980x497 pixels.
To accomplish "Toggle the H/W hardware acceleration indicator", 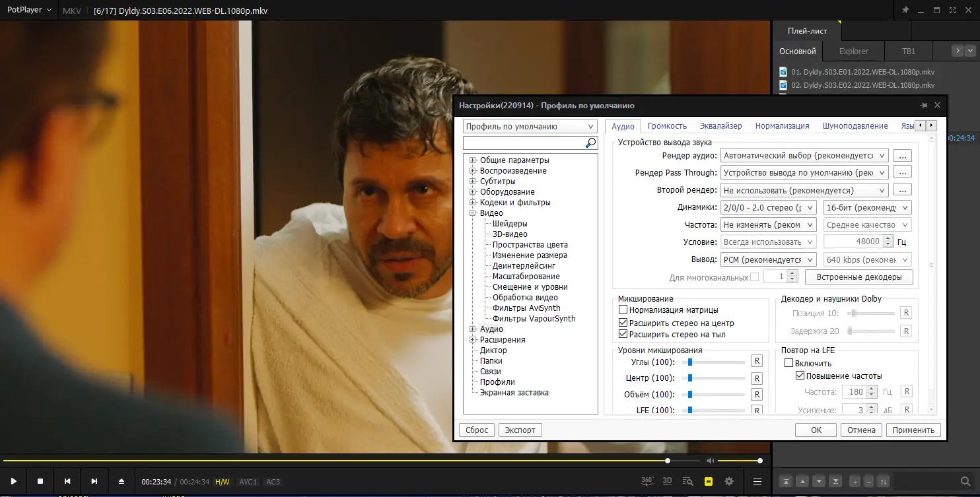I will (223, 482).
